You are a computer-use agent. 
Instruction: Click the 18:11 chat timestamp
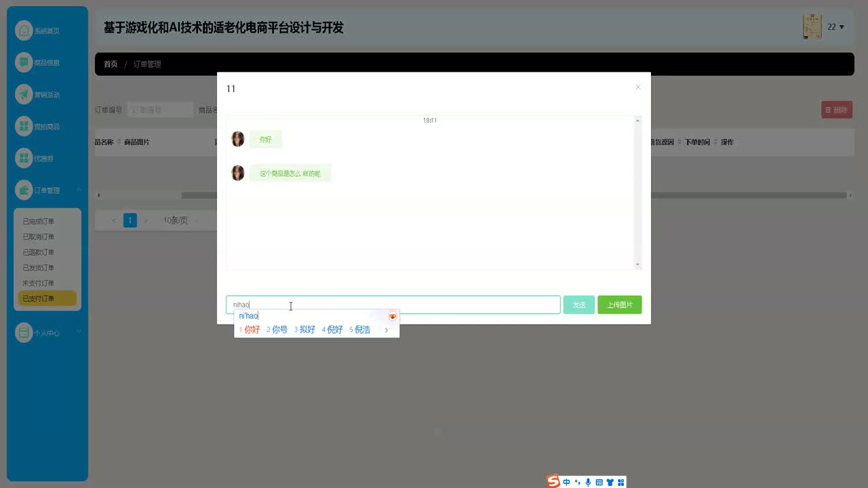point(430,121)
